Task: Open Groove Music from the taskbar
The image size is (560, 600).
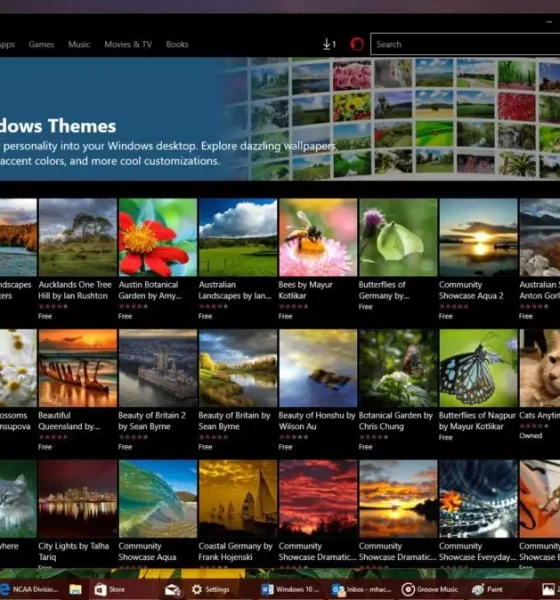Action: (x=429, y=589)
